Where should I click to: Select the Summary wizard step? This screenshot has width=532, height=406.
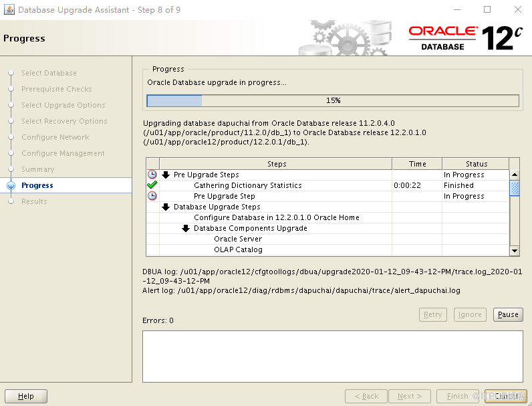pos(38,169)
